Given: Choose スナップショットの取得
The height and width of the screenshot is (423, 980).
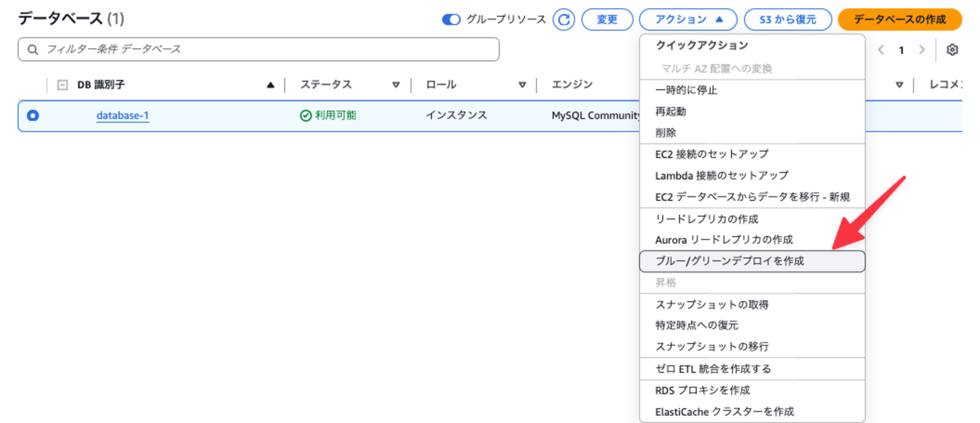Looking at the screenshot, I should click(752, 304).
